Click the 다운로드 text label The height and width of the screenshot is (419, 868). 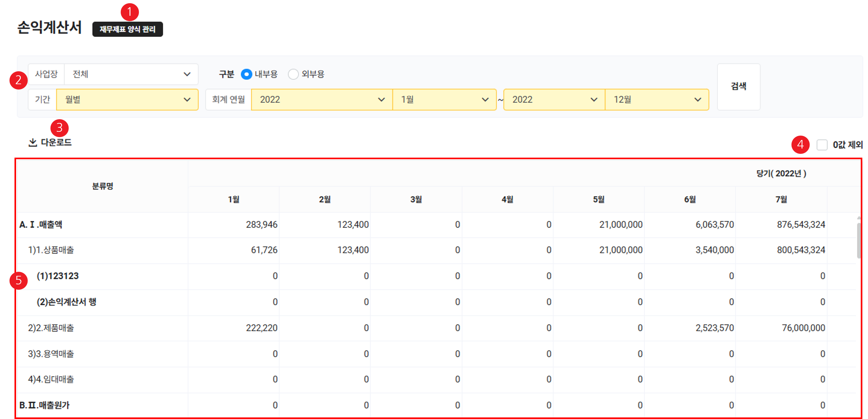point(56,143)
